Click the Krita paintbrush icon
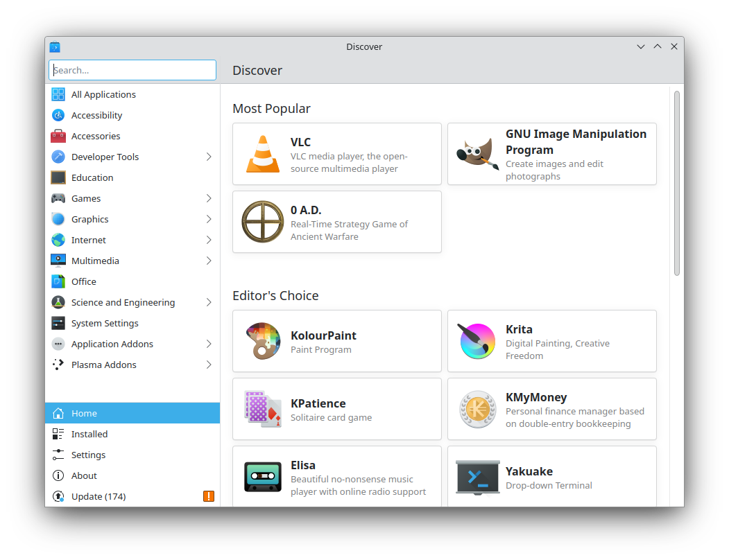Viewport: 729px width, 560px height. tap(477, 341)
